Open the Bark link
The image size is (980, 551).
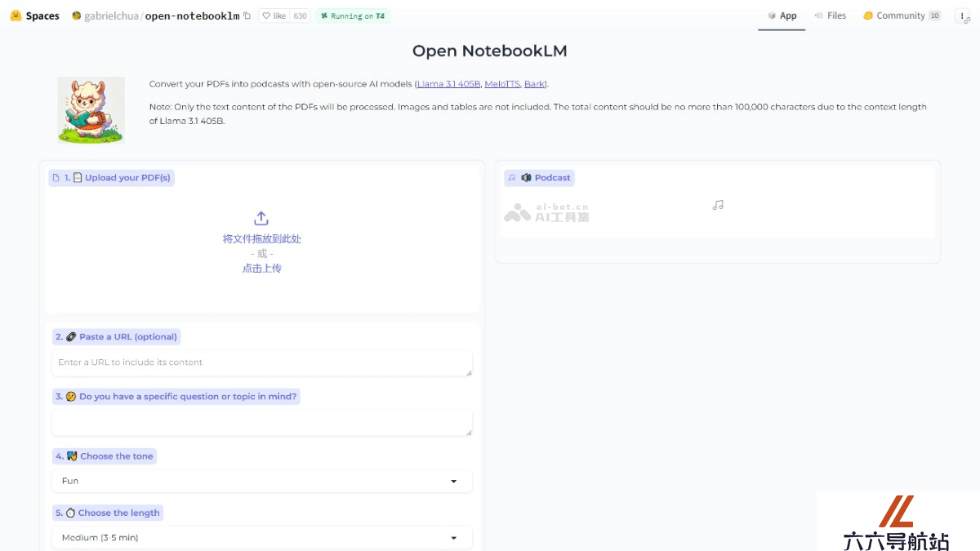click(x=534, y=84)
